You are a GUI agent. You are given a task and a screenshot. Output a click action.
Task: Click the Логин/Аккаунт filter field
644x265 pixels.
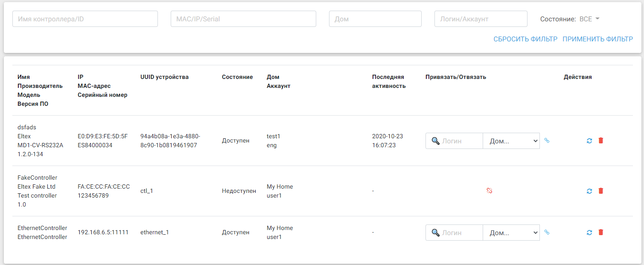[481, 19]
